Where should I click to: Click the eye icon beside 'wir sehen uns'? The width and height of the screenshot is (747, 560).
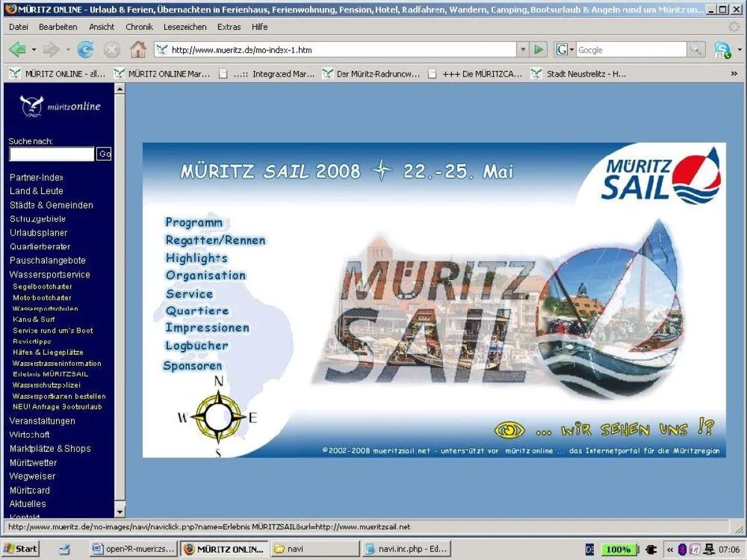(509, 429)
